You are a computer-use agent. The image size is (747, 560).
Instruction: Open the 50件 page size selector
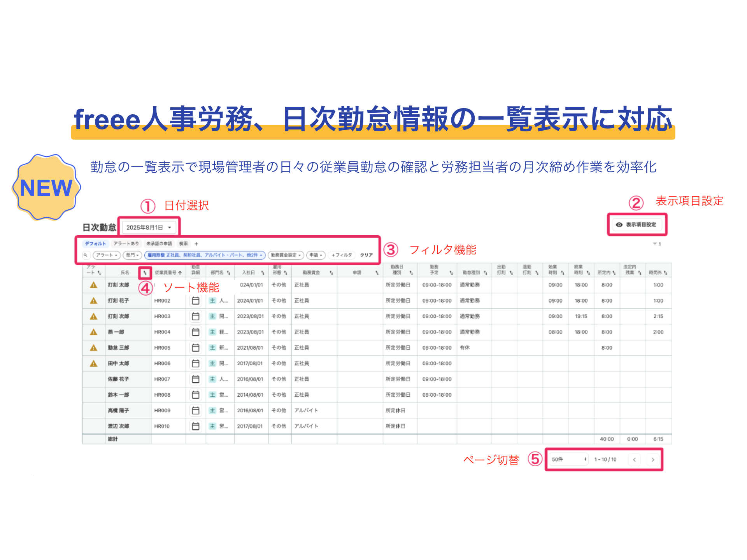[x=568, y=460]
